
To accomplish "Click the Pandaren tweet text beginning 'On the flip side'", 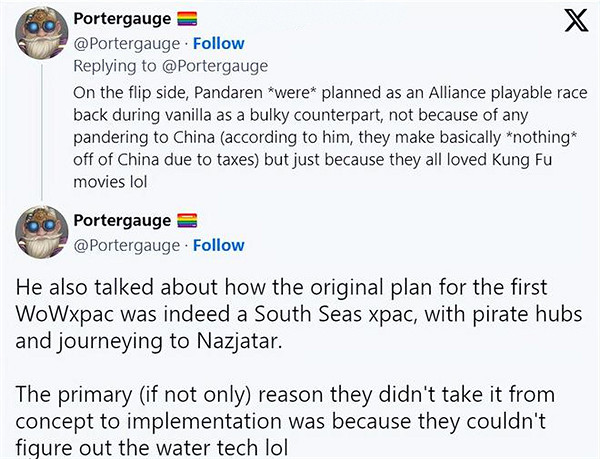I will tap(300, 90).
